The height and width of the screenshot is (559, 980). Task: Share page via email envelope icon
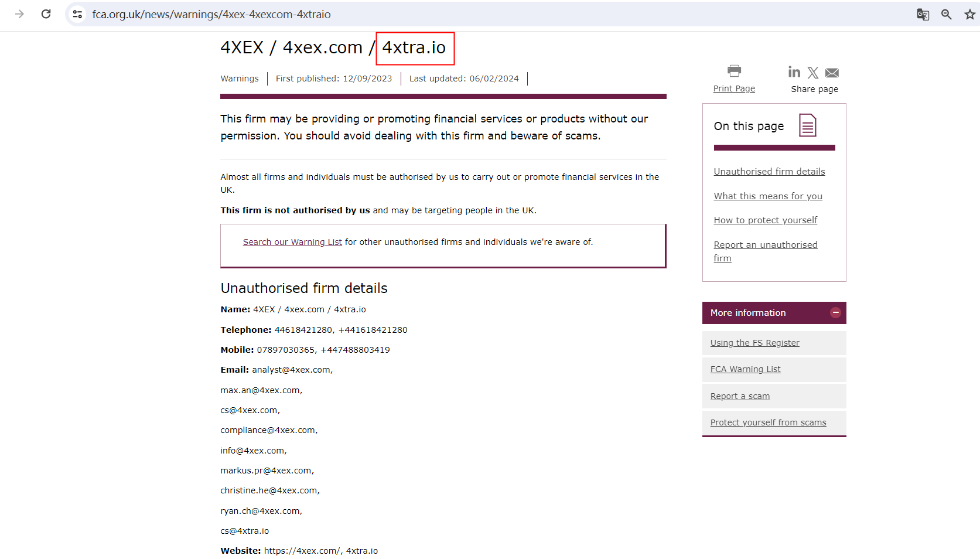pos(832,73)
